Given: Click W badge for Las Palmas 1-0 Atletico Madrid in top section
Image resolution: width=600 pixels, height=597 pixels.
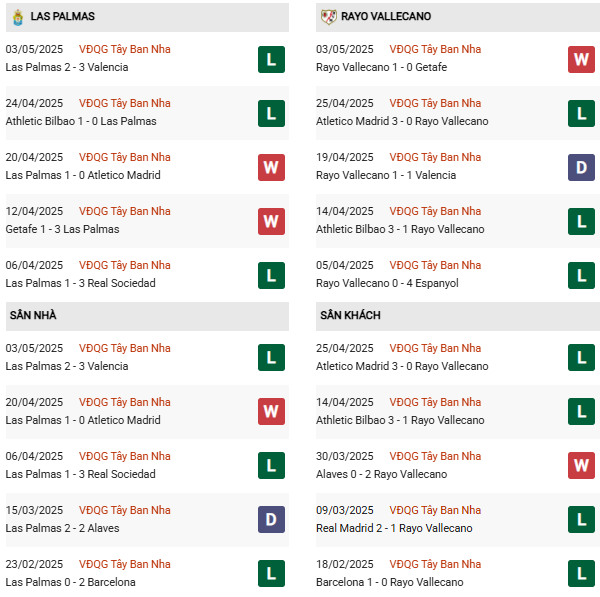Looking at the screenshot, I should pyautogui.click(x=271, y=167).
